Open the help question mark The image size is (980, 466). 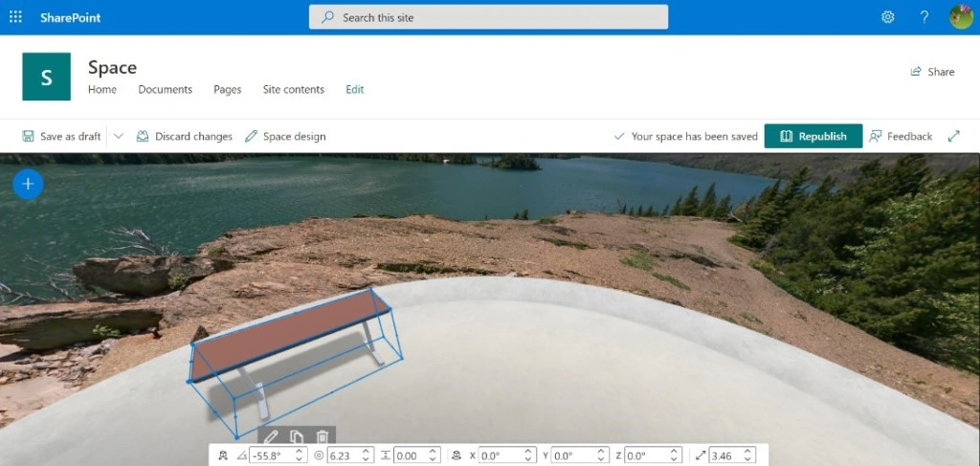tap(924, 17)
